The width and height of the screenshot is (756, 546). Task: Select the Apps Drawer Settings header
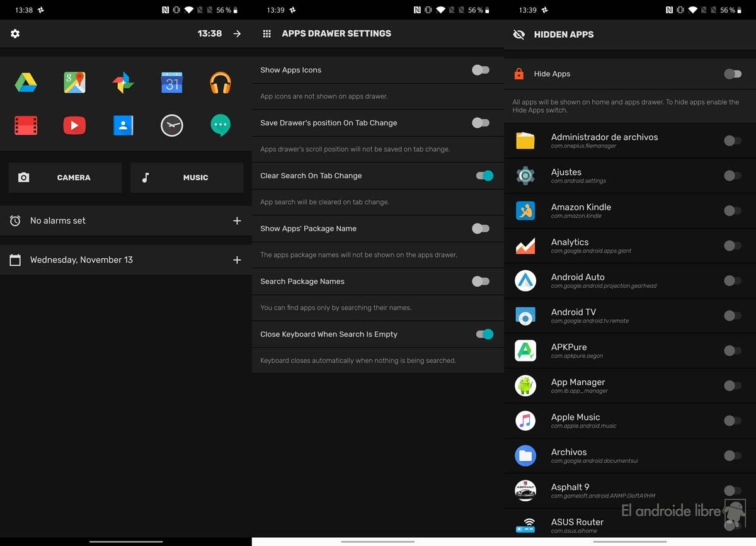coord(336,33)
